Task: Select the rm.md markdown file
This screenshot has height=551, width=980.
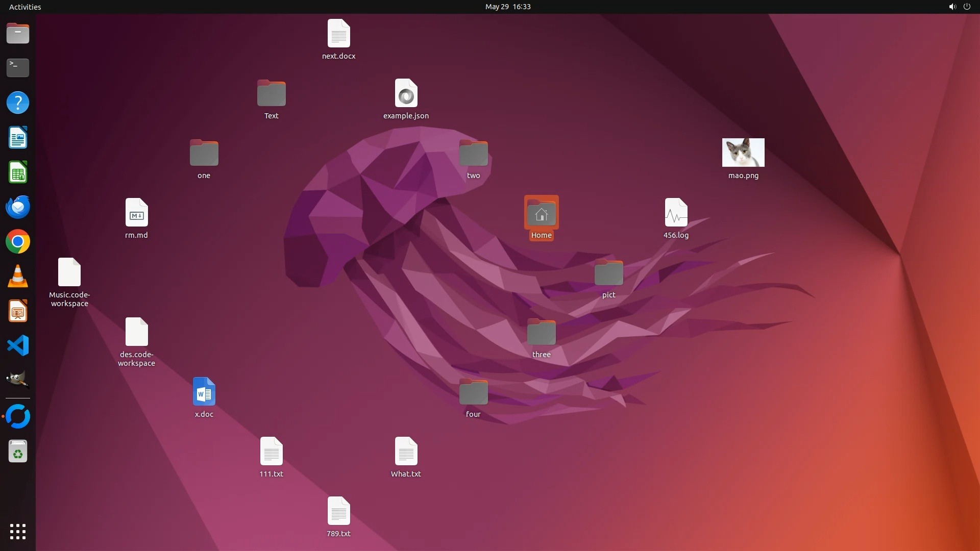Action: 136,213
